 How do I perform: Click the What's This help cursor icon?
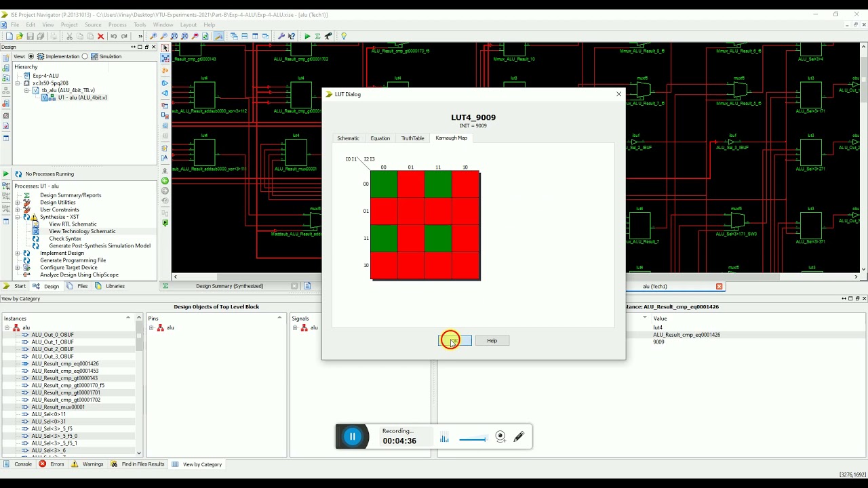coord(292,36)
